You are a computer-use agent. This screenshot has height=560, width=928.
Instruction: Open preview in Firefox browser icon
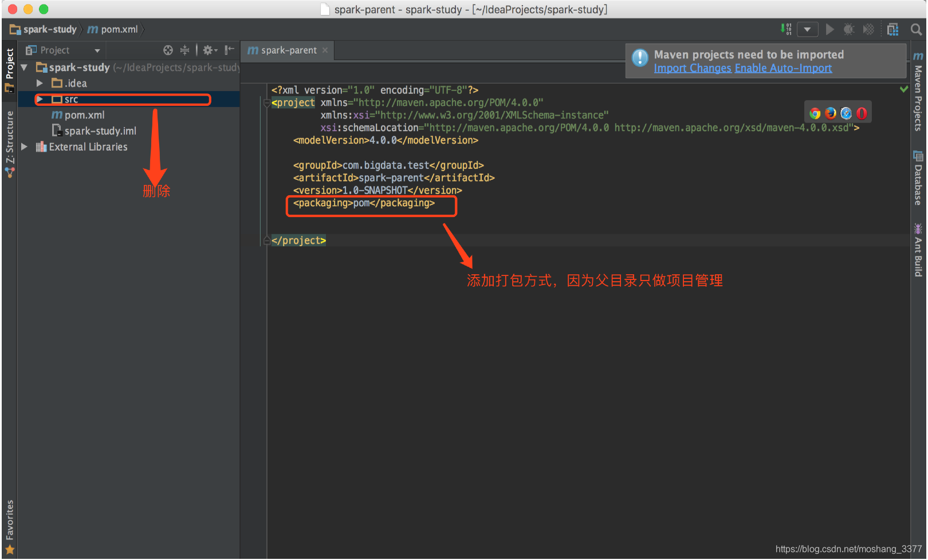pos(830,113)
